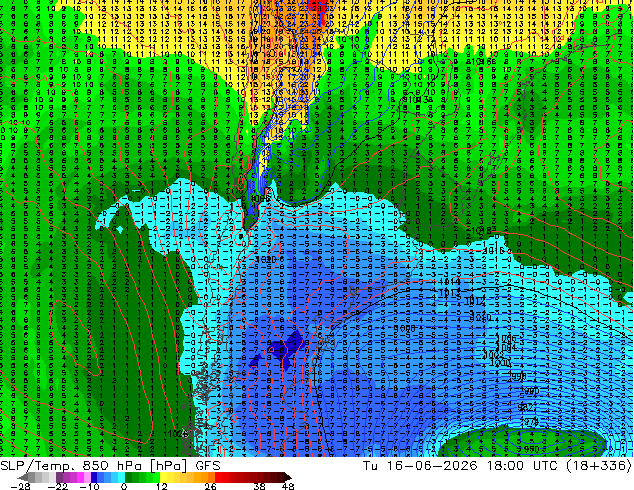
Task: Click the -28 color scale label
Action: (x=20, y=486)
